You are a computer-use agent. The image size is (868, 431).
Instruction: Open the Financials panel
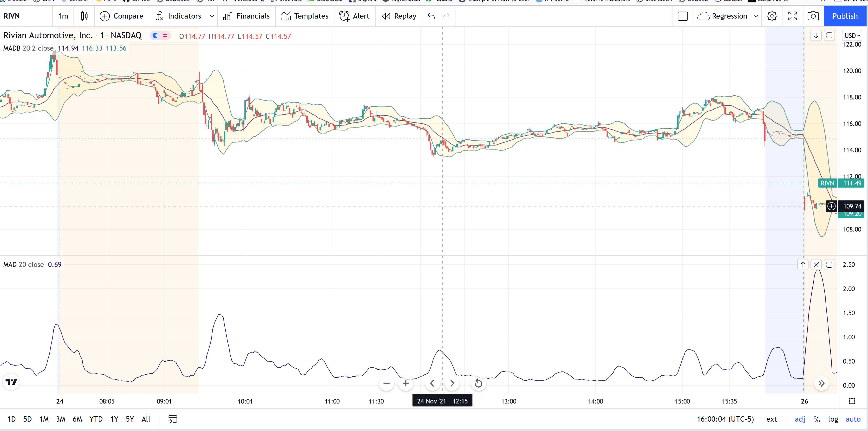click(246, 16)
